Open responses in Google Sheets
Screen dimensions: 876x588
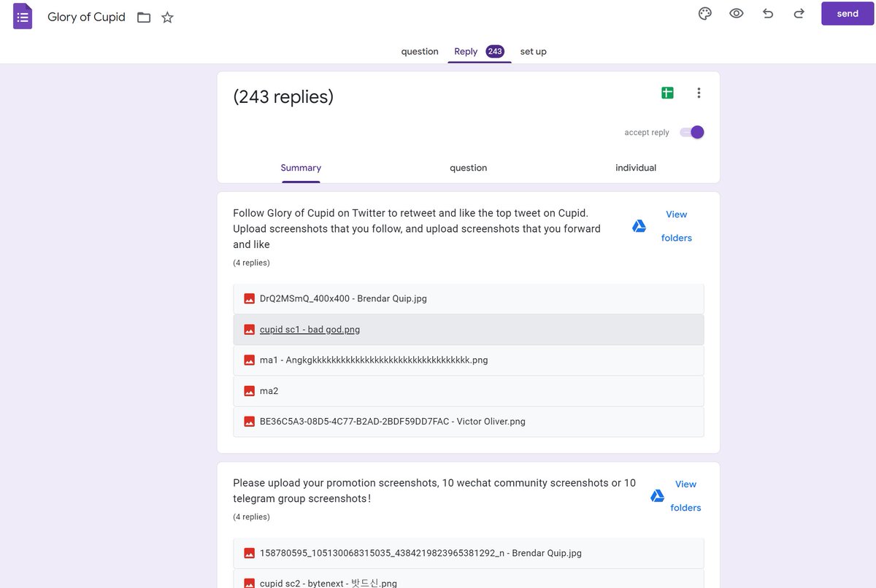(x=667, y=93)
